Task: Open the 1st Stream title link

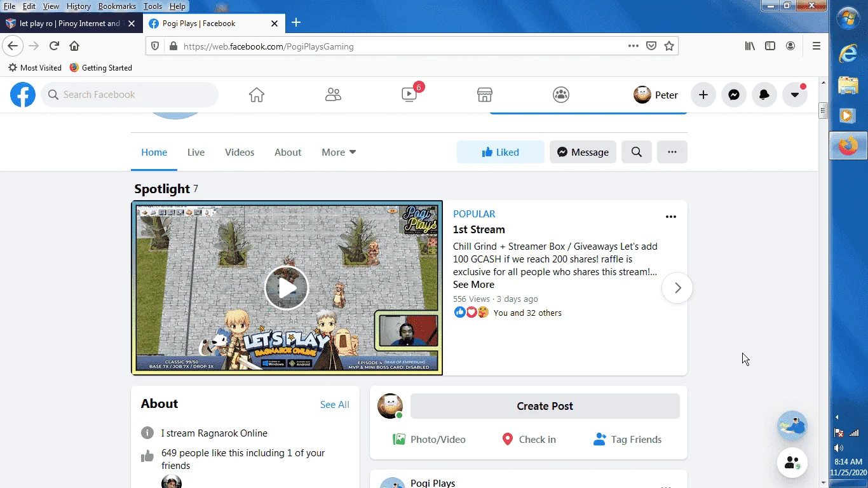Action: [x=479, y=229]
